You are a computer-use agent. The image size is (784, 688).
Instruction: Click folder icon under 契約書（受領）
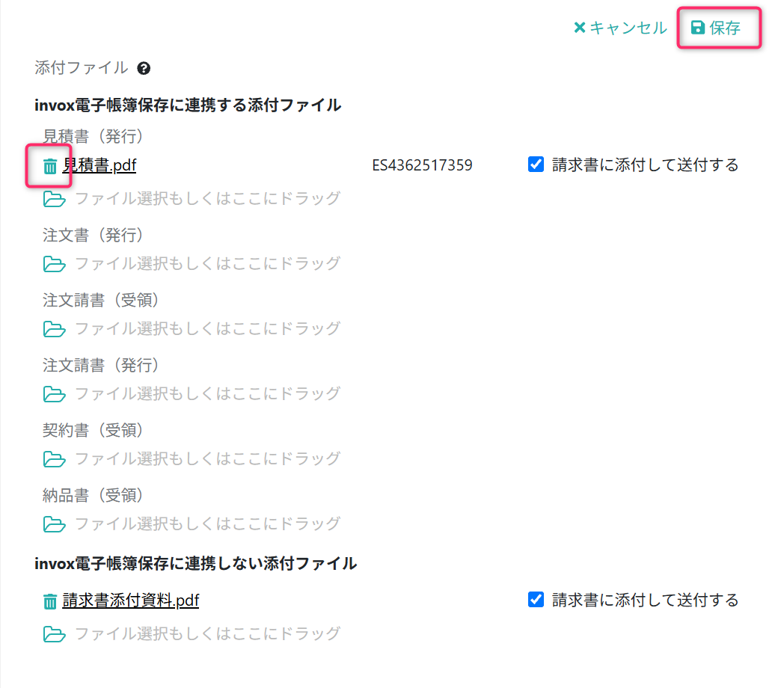coord(54,458)
